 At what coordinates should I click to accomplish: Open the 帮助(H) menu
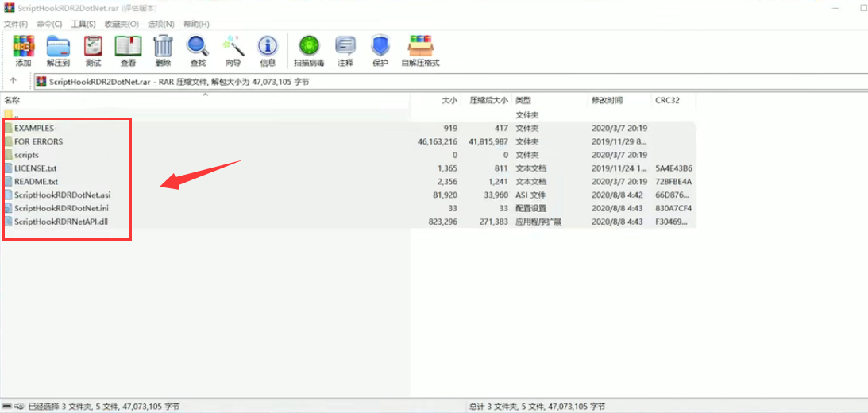coord(196,25)
